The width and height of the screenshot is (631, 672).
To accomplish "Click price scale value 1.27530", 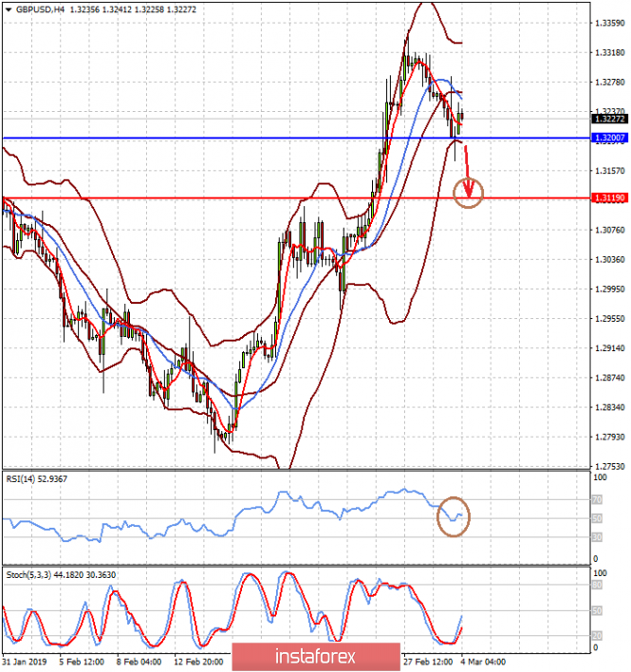I will click(610, 466).
